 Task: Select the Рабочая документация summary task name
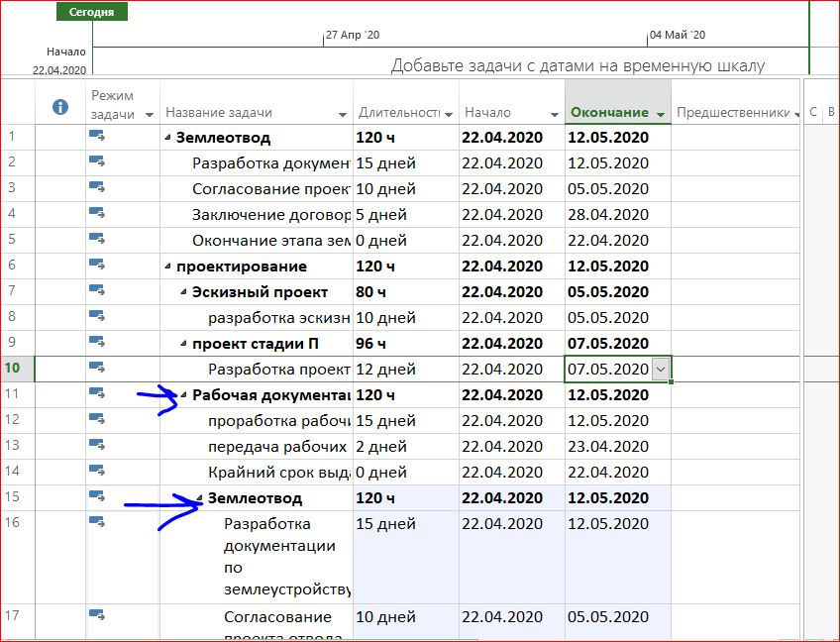(x=269, y=395)
